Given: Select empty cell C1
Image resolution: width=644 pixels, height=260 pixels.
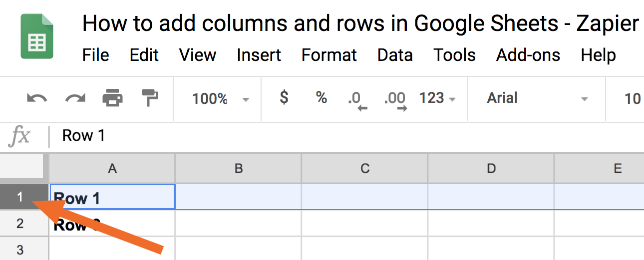Looking at the screenshot, I should 365,197.
